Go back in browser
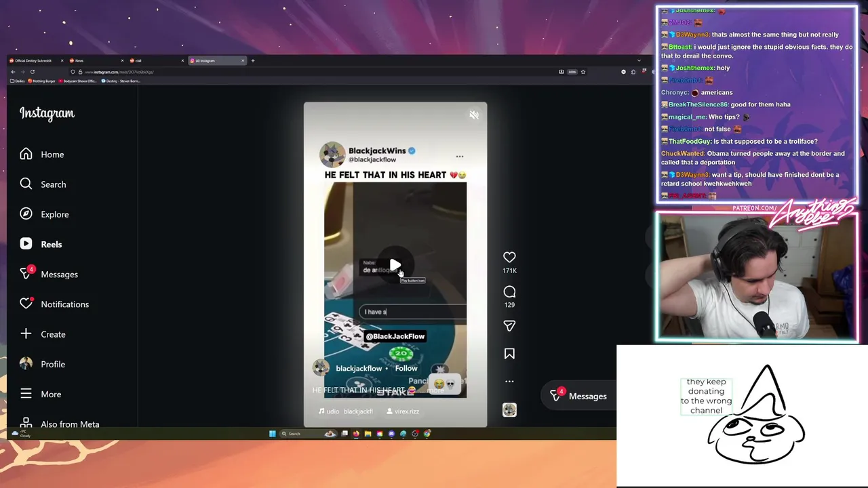This screenshot has width=868, height=488. coord(13,72)
